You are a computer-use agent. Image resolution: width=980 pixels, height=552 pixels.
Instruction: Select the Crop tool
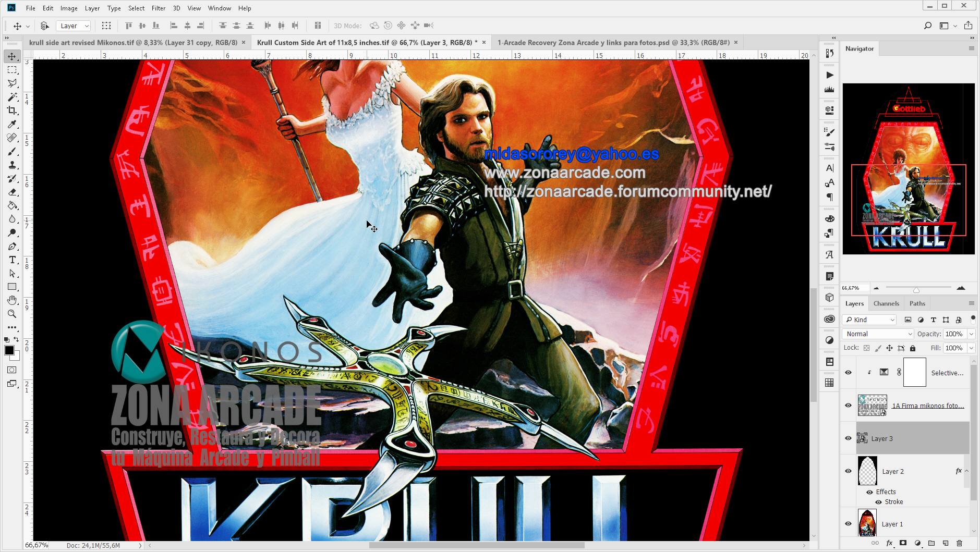tap(13, 111)
